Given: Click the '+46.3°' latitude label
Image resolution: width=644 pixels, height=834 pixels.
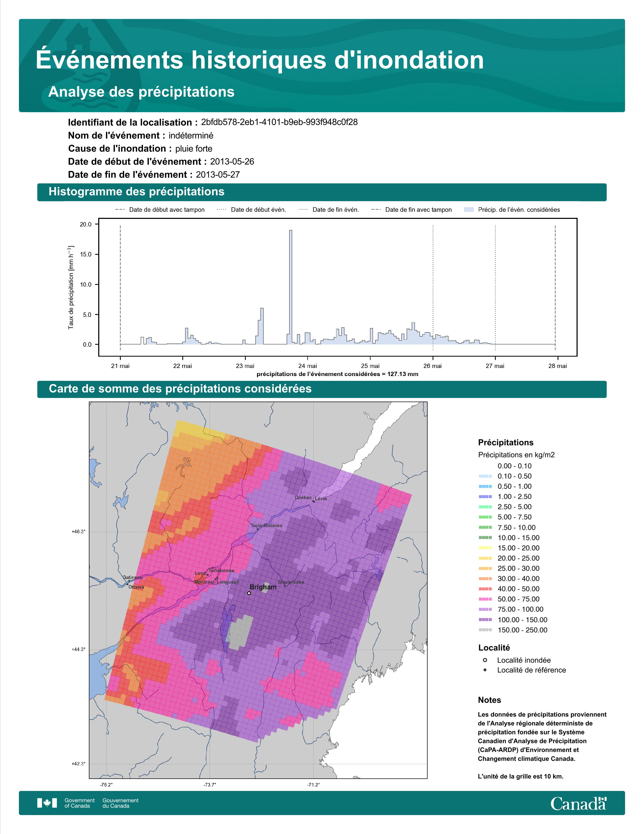Looking at the screenshot, I should [x=79, y=531].
